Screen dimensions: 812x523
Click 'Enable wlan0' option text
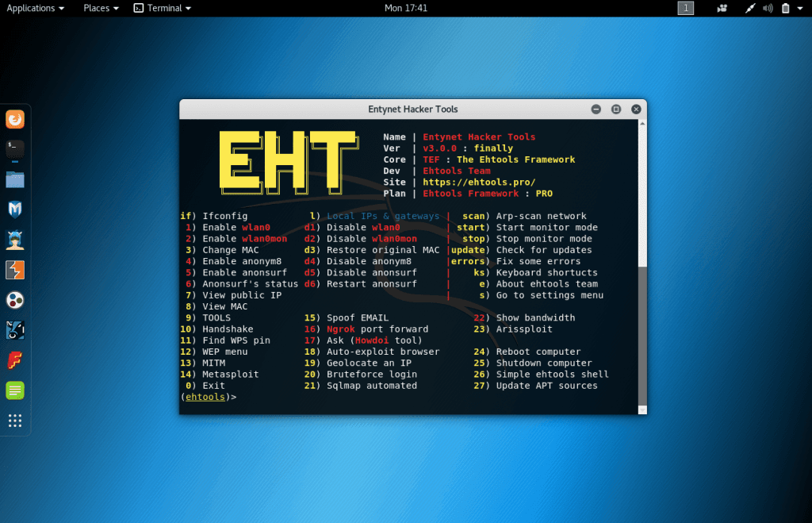pos(236,227)
